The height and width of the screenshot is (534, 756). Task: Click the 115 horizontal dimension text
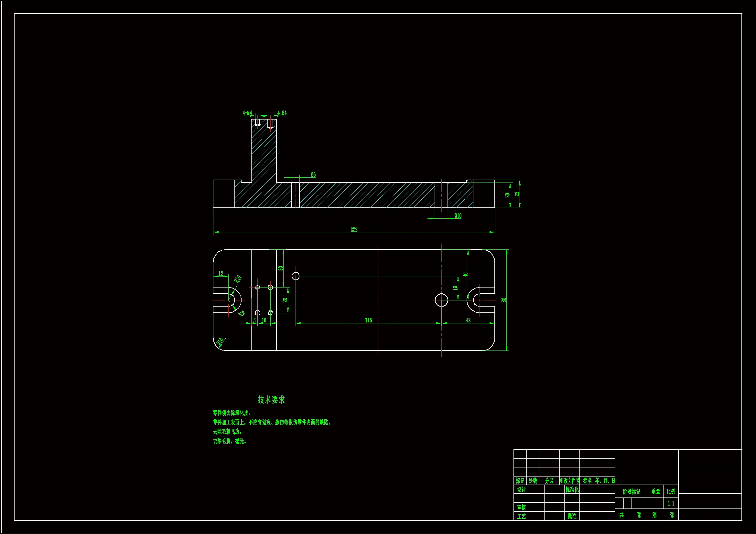(x=368, y=320)
